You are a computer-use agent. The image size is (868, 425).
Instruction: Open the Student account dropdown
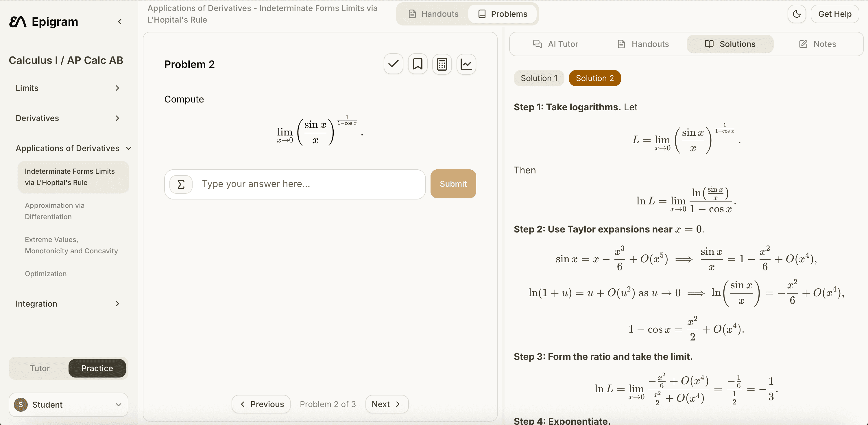(x=69, y=404)
